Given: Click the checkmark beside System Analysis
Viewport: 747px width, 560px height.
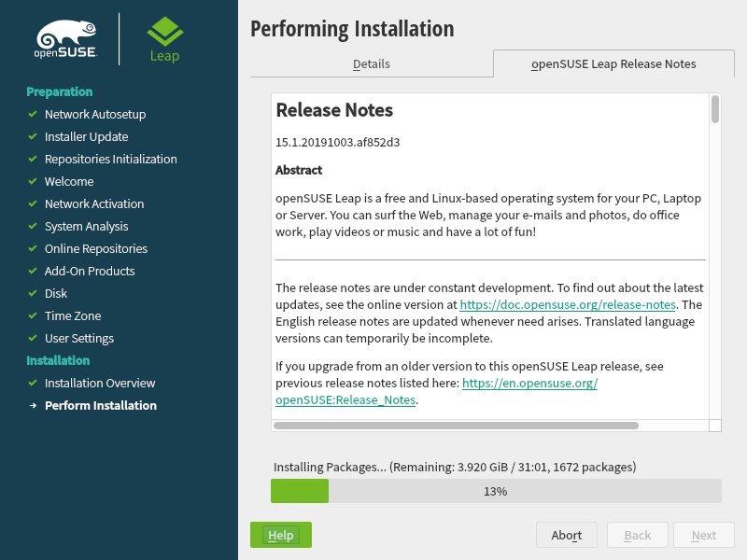Looking at the screenshot, I should pyautogui.click(x=33, y=226).
